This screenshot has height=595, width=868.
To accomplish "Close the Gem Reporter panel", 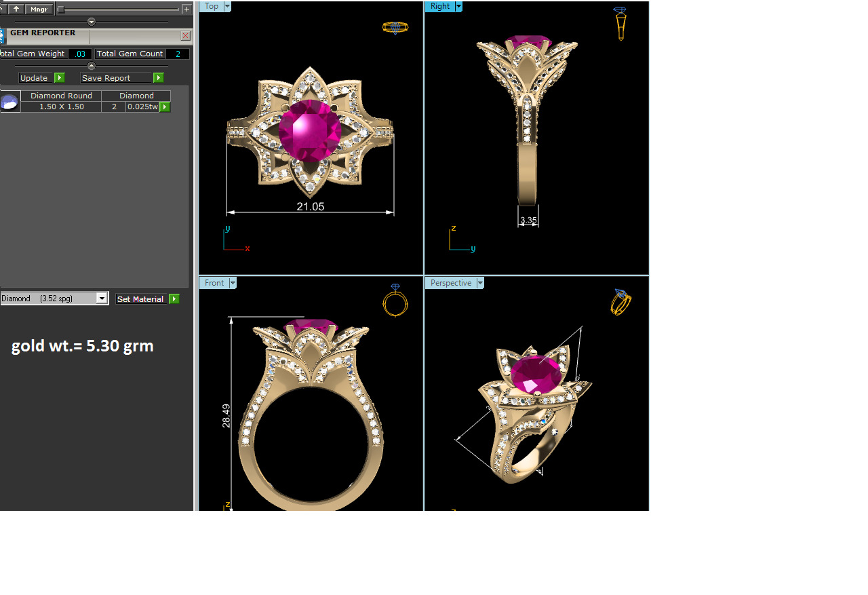I will pos(186,36).
